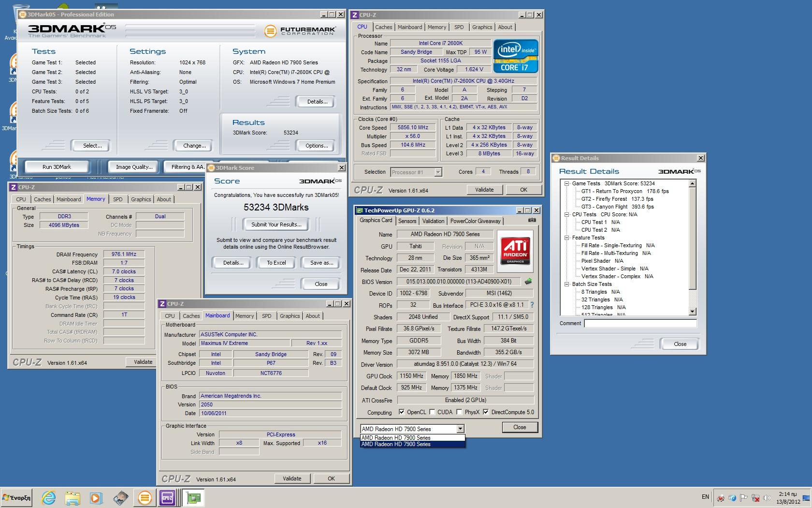The image size is (812, 508).
Task: Click the ATI Radeon logo in GPU-Z
Action: pos(515,251)
